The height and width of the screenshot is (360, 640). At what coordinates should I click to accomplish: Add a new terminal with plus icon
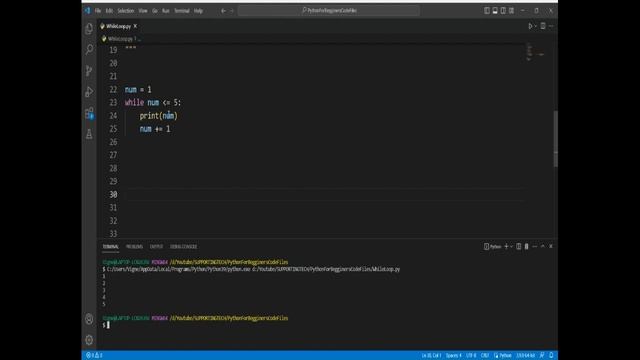506,247
